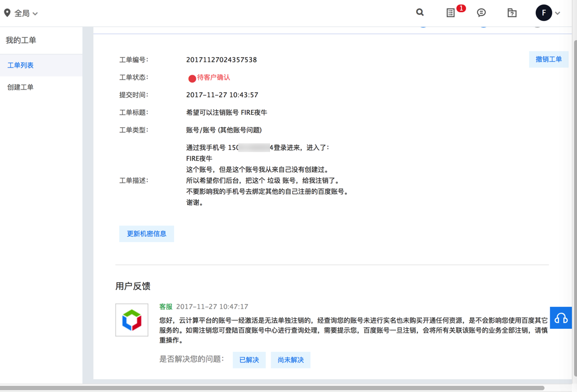Click the 更新机密信息 button
This screenshot has width=577, height=392.
point(147,234)
